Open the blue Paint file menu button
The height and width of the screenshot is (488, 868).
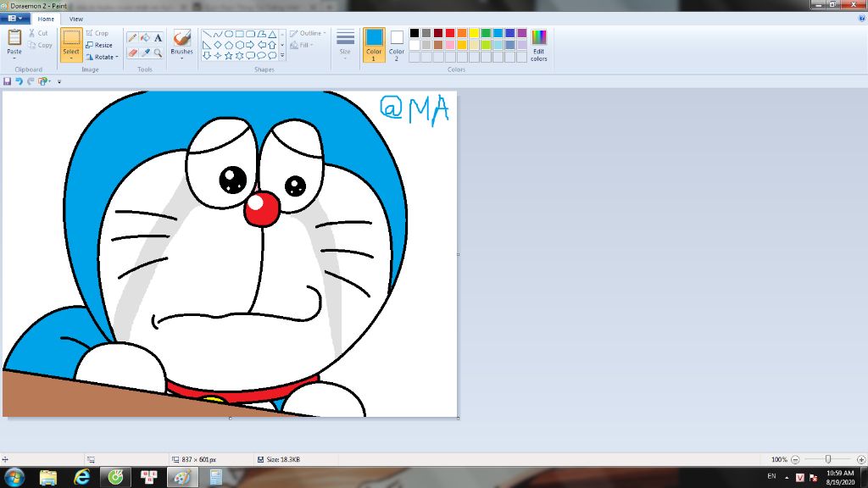(15, 19)
